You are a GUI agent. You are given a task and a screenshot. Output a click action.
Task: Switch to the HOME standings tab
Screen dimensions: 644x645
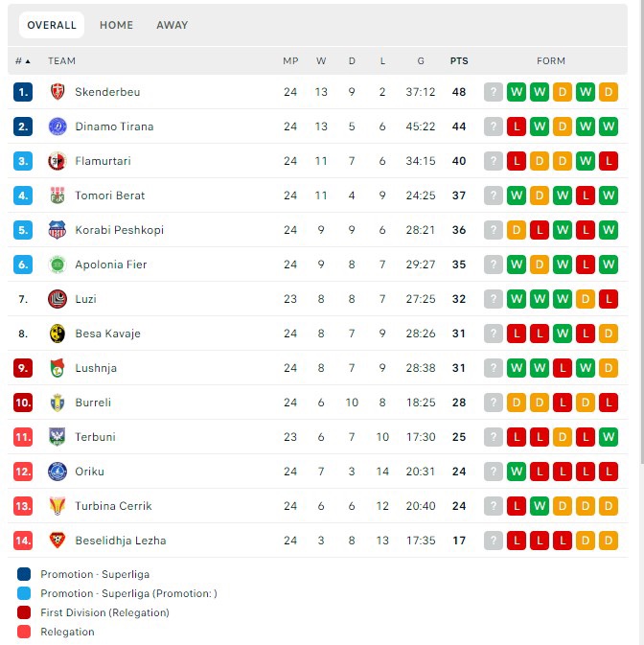pyautogui.click(x=116, y=25)
